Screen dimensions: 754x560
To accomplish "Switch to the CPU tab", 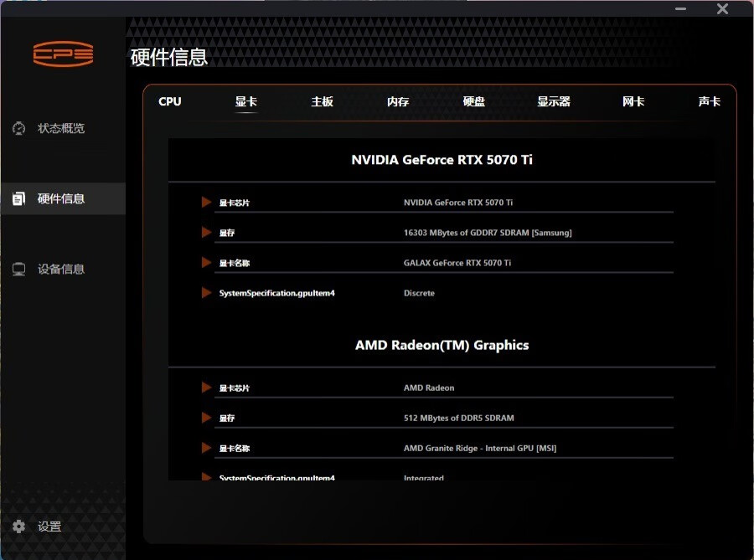I will 170,101.
